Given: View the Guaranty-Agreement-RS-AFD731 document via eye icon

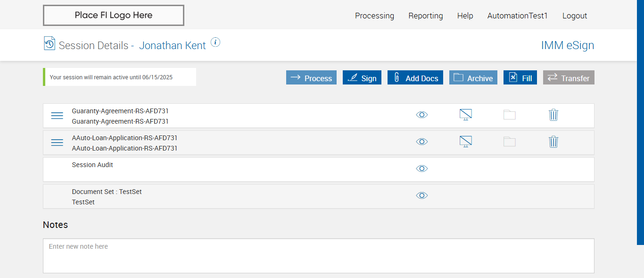Looking at the screenshot, I should tap(422, 115).
